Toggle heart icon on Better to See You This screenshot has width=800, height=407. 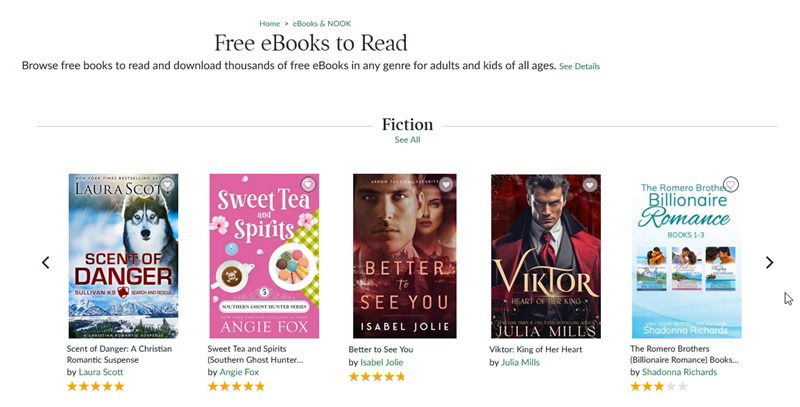tap(446, 184)
